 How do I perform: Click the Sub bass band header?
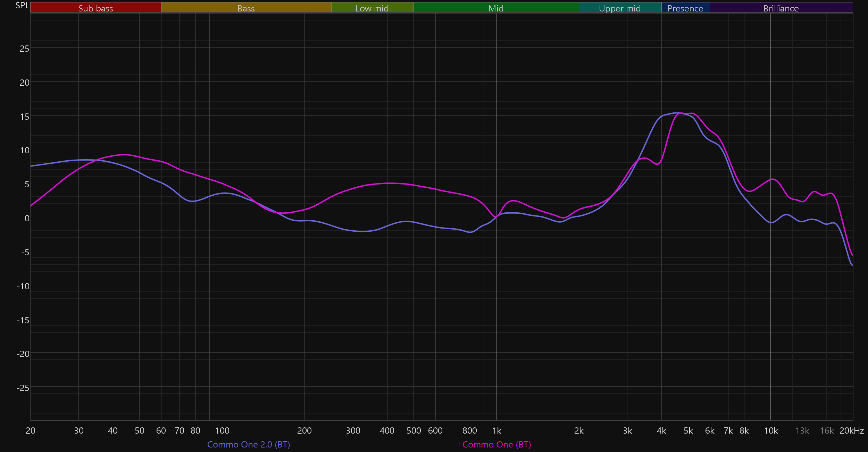point(95,8)
